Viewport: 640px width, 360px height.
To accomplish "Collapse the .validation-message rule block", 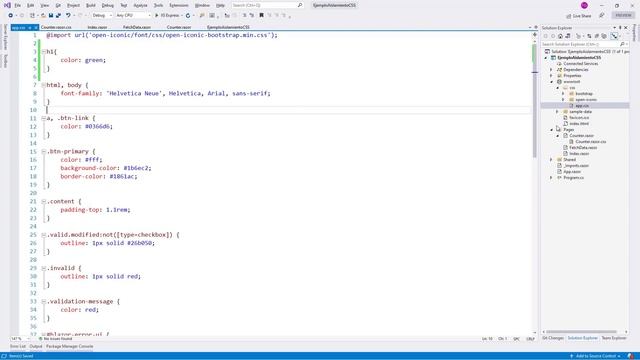I will tap(44, 302).
